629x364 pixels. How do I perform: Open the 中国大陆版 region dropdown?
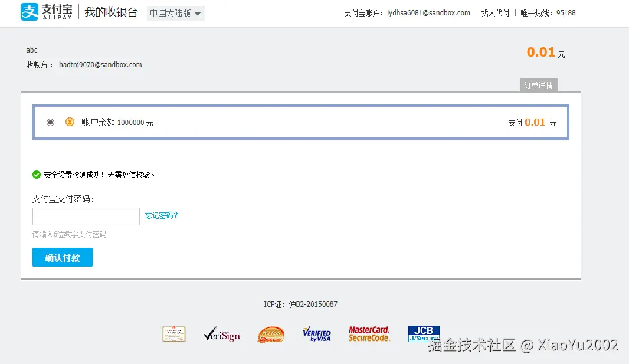(x=176, y=13)
